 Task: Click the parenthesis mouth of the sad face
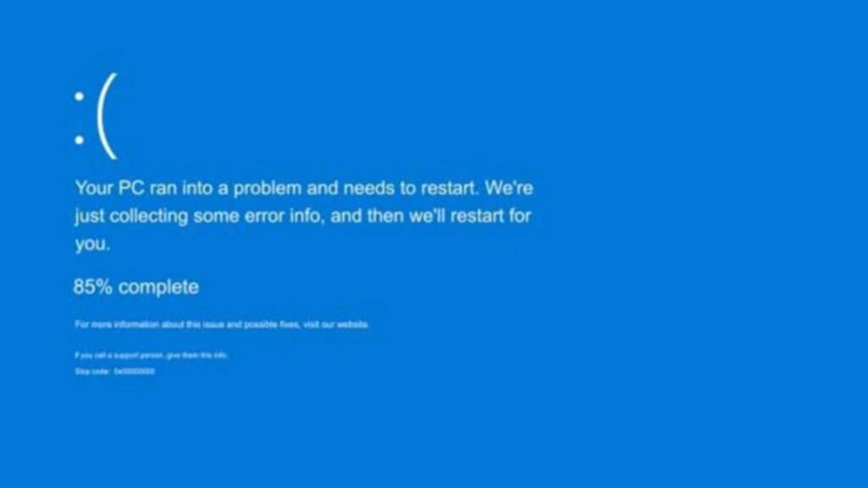107,117
